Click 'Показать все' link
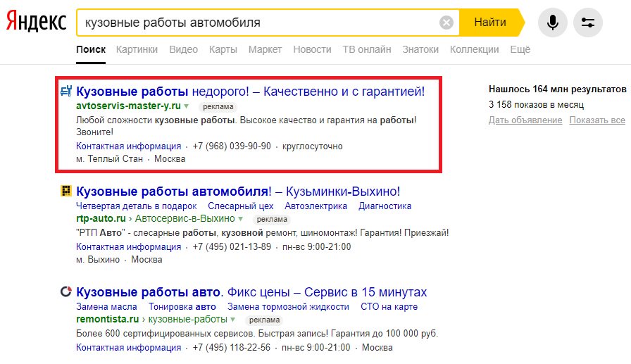631x364 pixels. 597,120
